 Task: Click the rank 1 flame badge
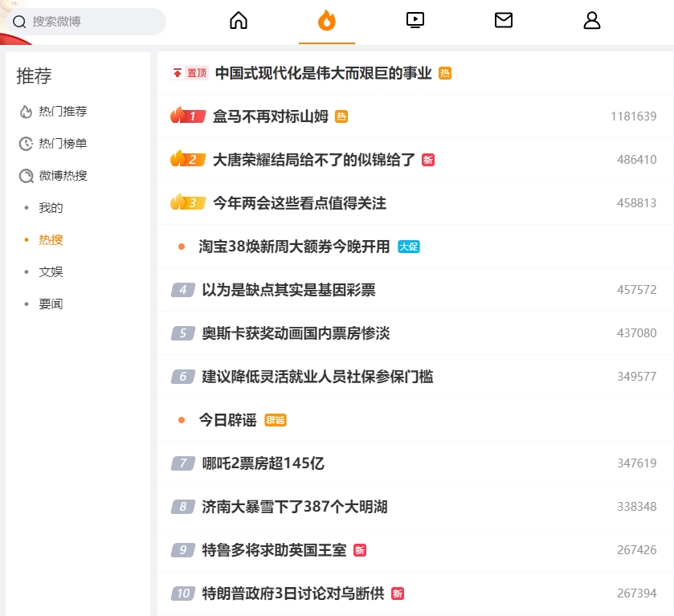click(188, 116)
